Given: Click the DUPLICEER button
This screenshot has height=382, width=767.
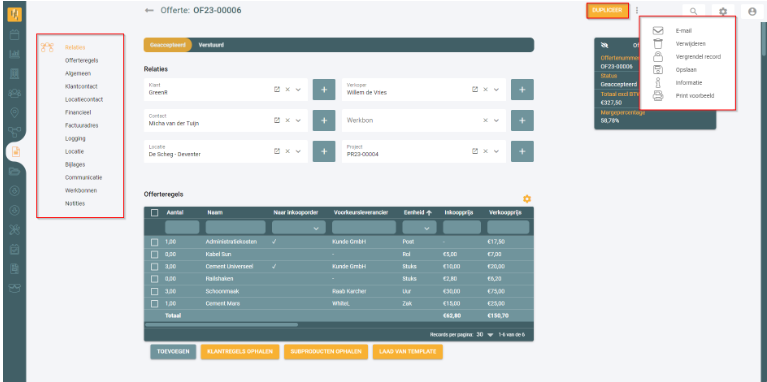Looking at the screenshot, I should click(x=607, y=10).
